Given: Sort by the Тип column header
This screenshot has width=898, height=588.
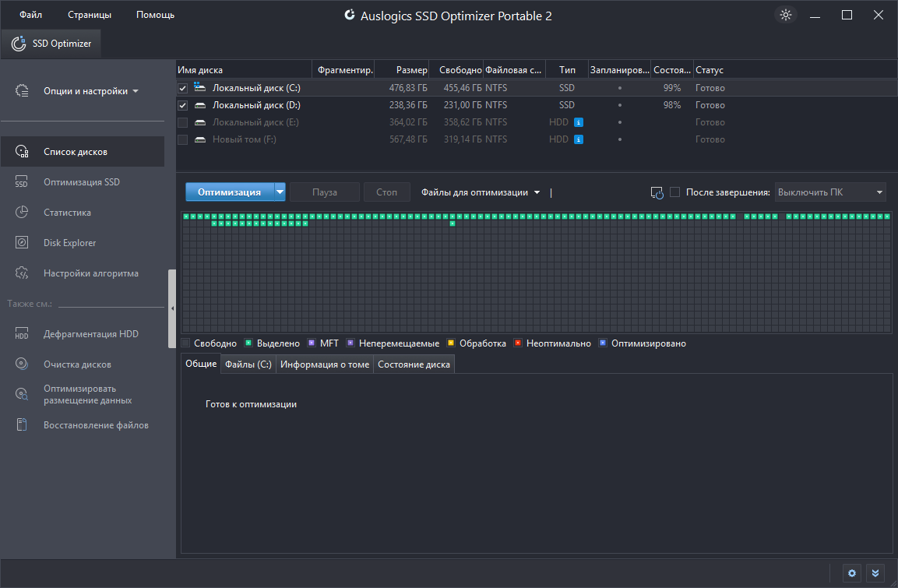Looking at the screenshot, I should (567, 70).
